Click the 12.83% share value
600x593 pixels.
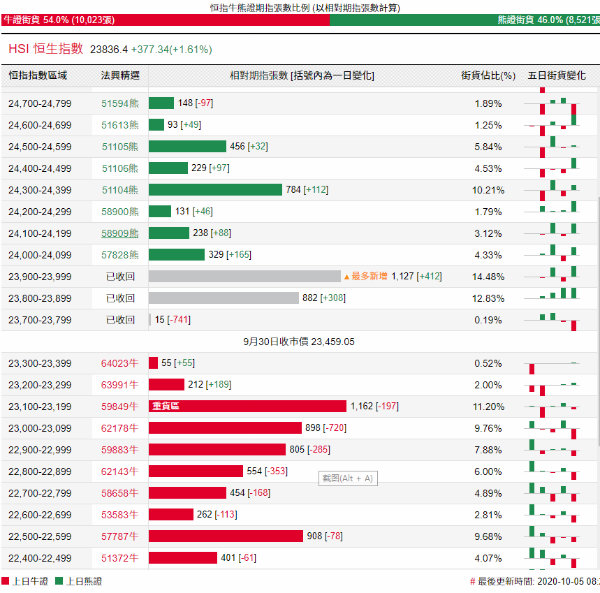[x=488, y=298]
